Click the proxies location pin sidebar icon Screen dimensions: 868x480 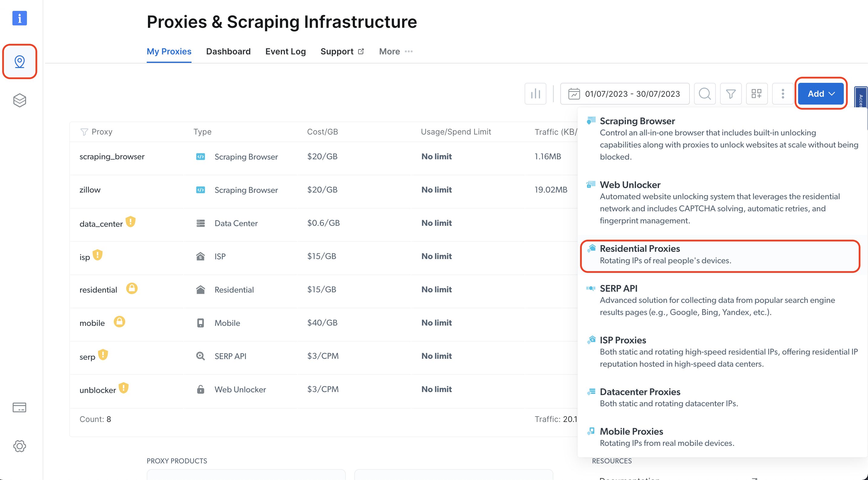(x=20, y=62)
